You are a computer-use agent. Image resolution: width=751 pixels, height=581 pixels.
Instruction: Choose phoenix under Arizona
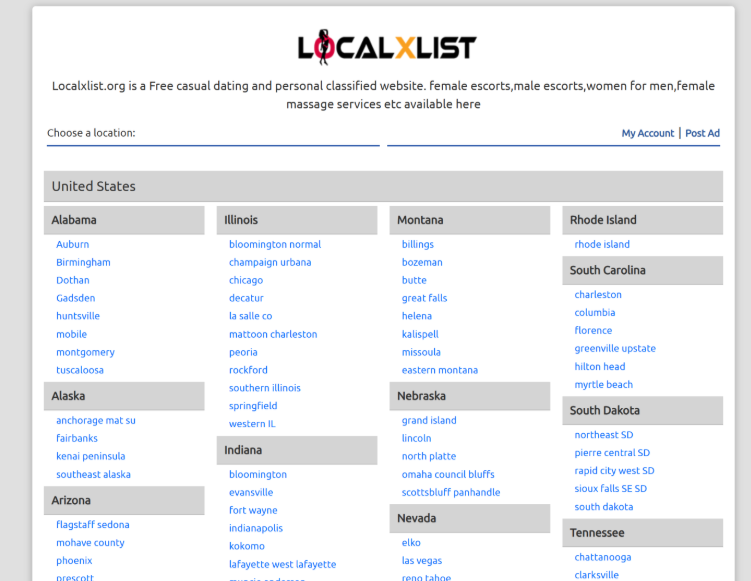[x=74, y=561]
